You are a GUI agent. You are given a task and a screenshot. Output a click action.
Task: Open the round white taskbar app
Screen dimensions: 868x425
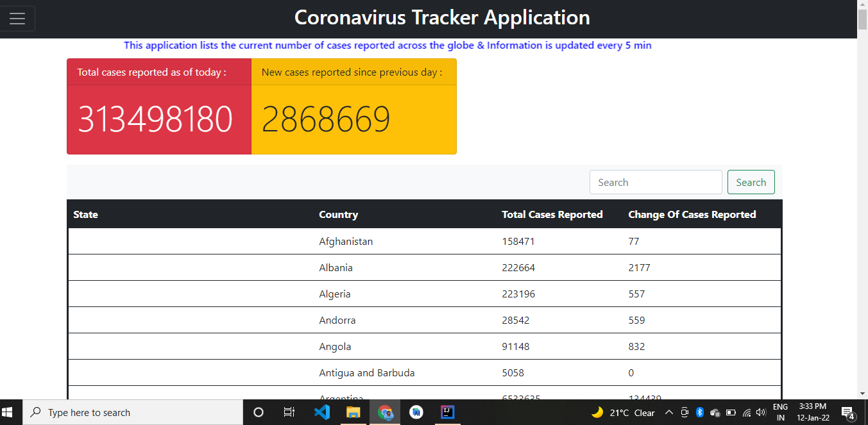[x=416, y=412]
